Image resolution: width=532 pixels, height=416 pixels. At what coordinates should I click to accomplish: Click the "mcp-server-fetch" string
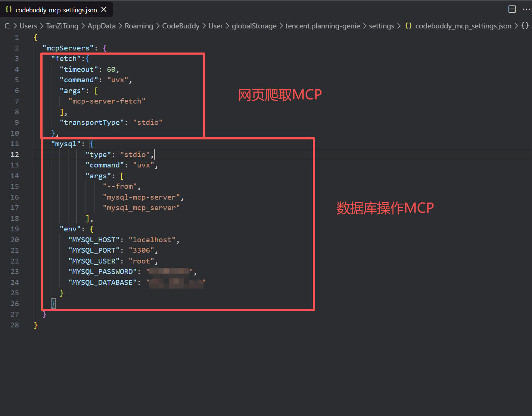tap(107, 101)
